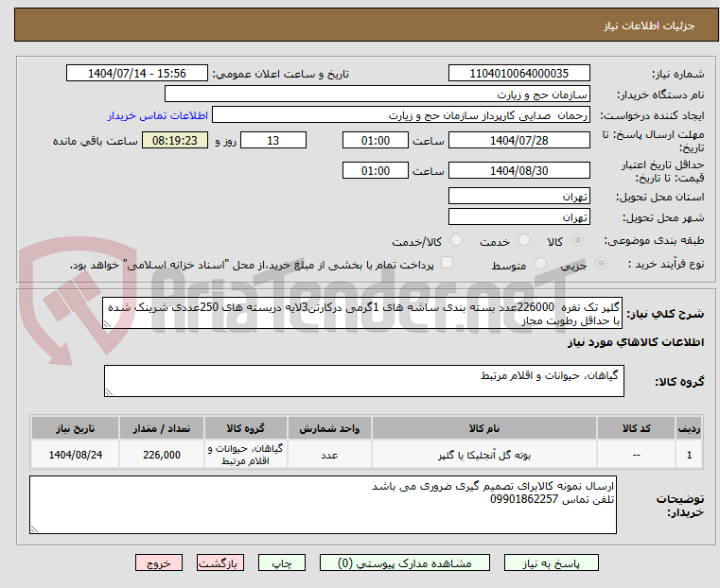Select the متوسط purchase type radio
The height and width of the screenshot is (588, 720).
click(x=541, y=263)
